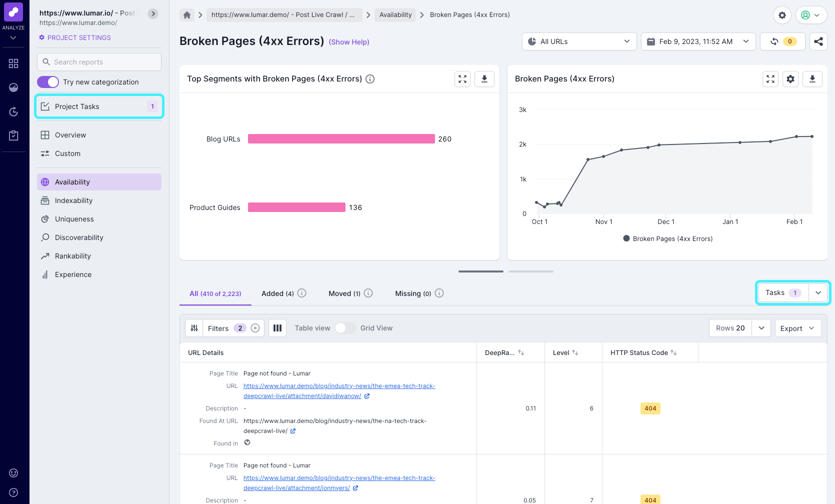This screenshot has width=835, height=504.
Task: Open the Broken Pages chart settings gear
Action: (x=790, y=78)
